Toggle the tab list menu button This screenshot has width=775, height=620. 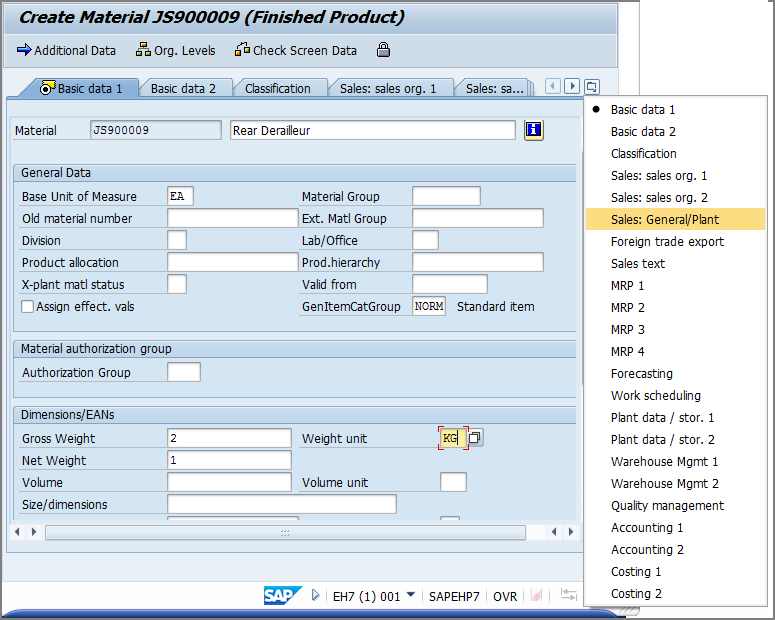592,87
